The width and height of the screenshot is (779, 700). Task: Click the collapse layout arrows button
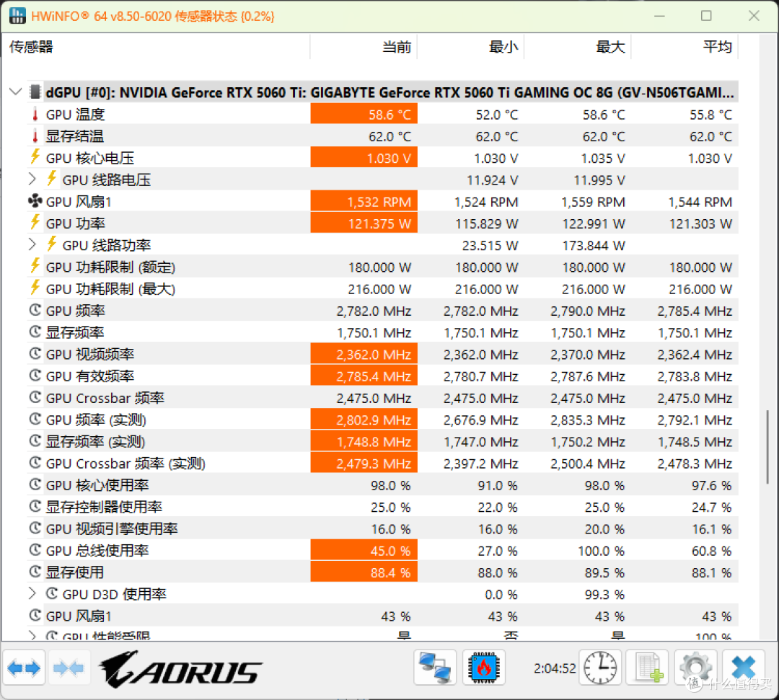69,668
